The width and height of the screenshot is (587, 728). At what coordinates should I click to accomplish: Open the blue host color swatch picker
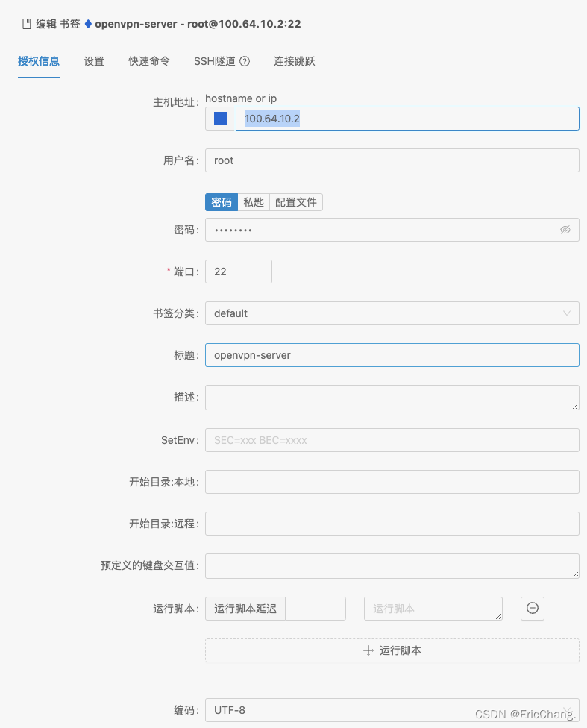(221, 119)
